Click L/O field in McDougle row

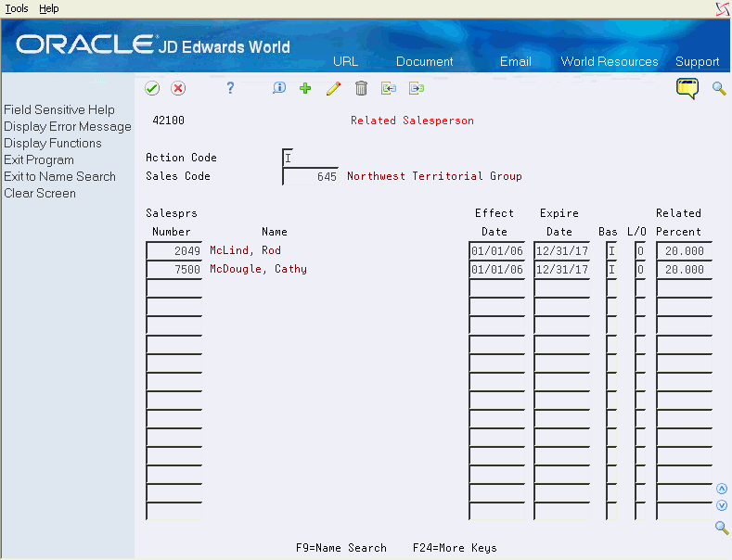(640, 269)
